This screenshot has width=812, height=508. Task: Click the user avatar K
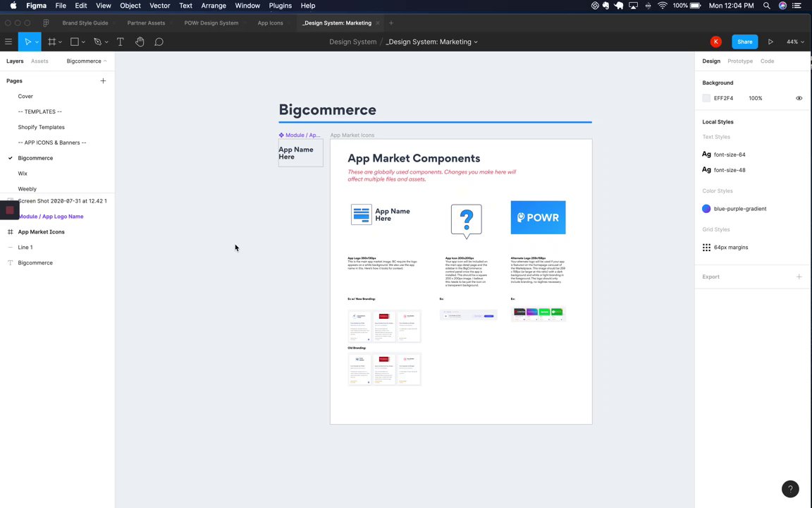click(x=715, y=42)
